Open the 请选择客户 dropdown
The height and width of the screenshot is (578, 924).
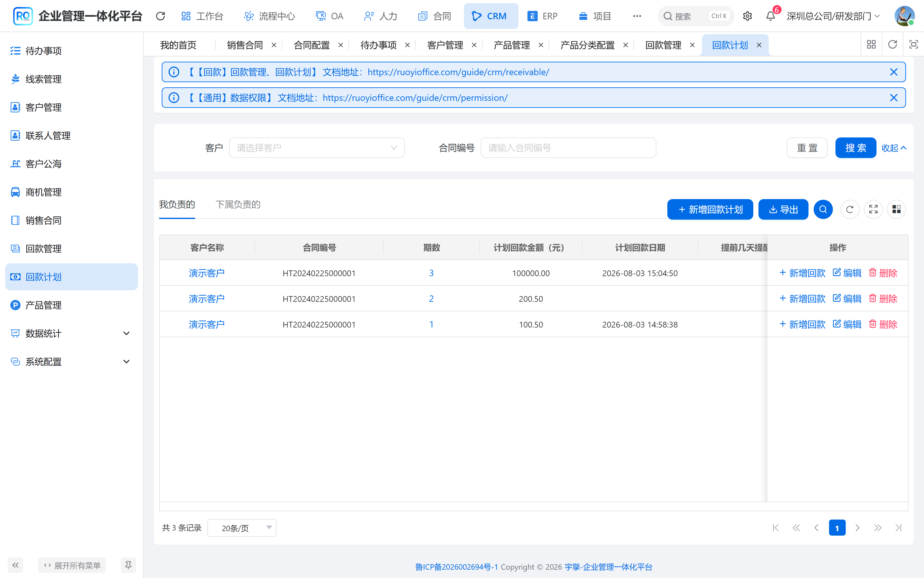317,148
